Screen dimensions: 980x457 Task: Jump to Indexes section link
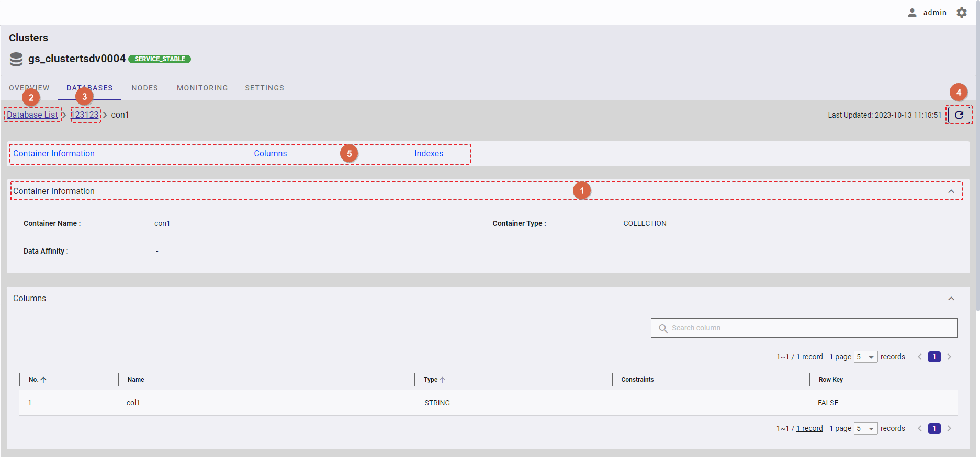coord(429,153)
